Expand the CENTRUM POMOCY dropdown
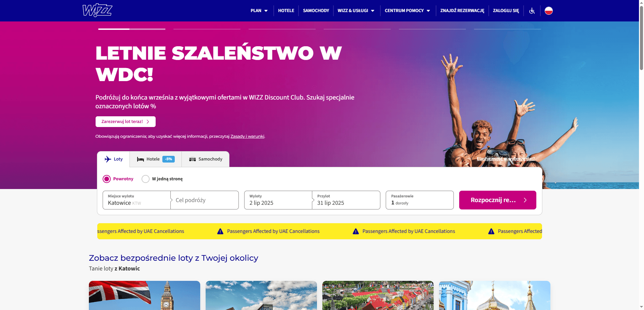The height and width of the screenshot is (310, 644). (x=407, y=11)
